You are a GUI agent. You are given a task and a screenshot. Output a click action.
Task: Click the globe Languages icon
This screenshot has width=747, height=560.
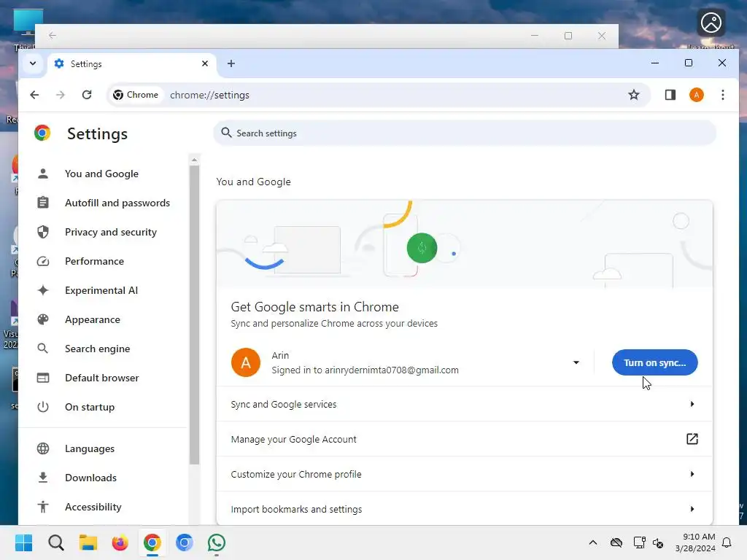pyautogui.click(x=43, y=448)
